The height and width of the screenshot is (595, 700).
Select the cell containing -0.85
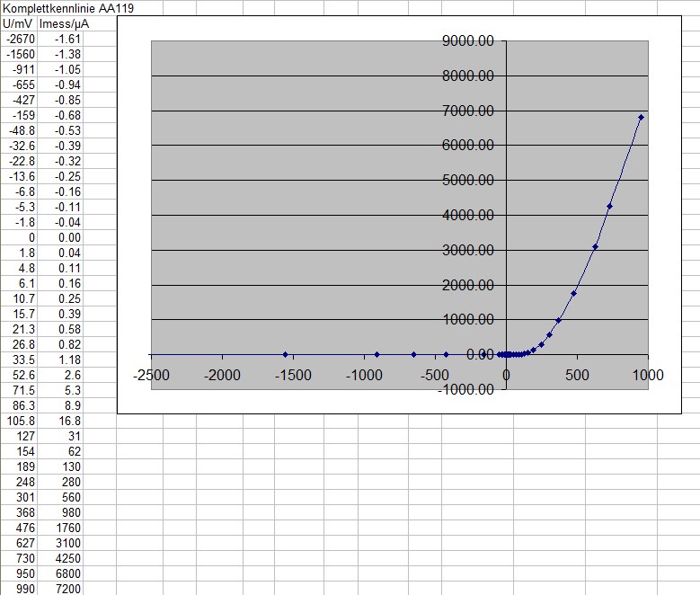point(60,100)
